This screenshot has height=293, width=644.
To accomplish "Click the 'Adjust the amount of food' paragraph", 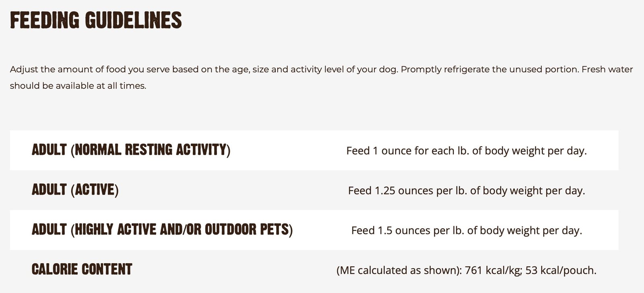I will point(321,77).
